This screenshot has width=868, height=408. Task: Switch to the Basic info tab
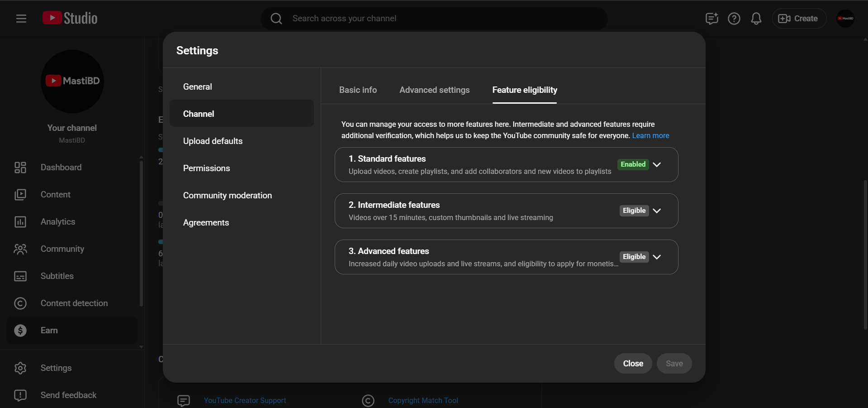[x=358, y=90]
